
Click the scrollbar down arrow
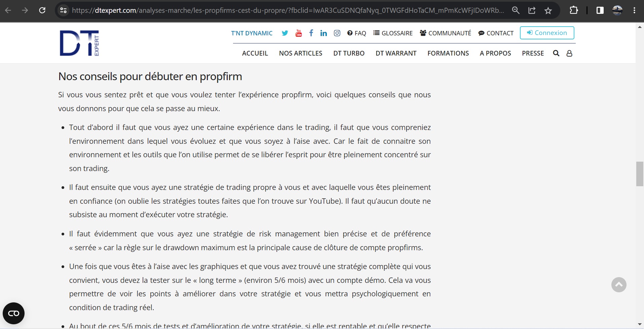coord(639,324)
